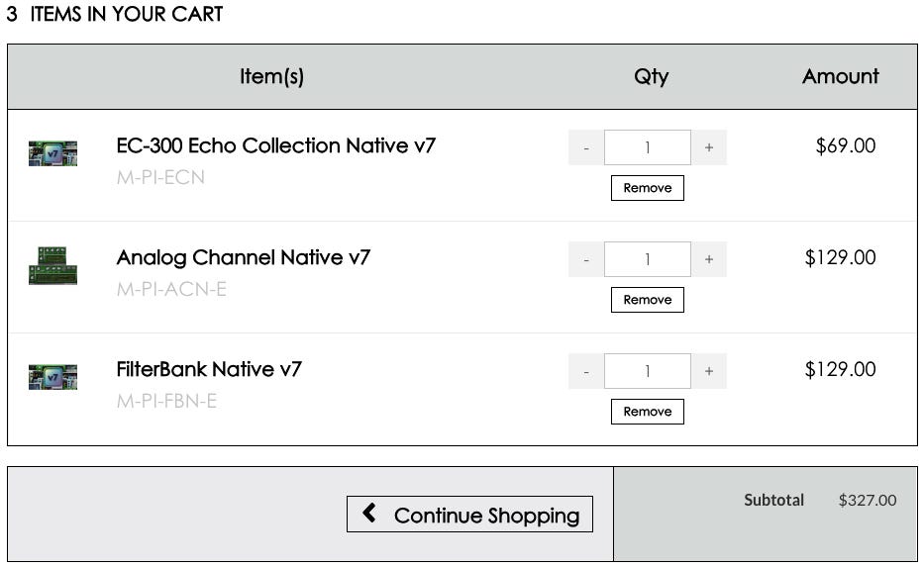Screen dimensions: 924x567
Task: Click EC-300 Echo Collection product thumbnail
Action: click(x=52, y=153)
